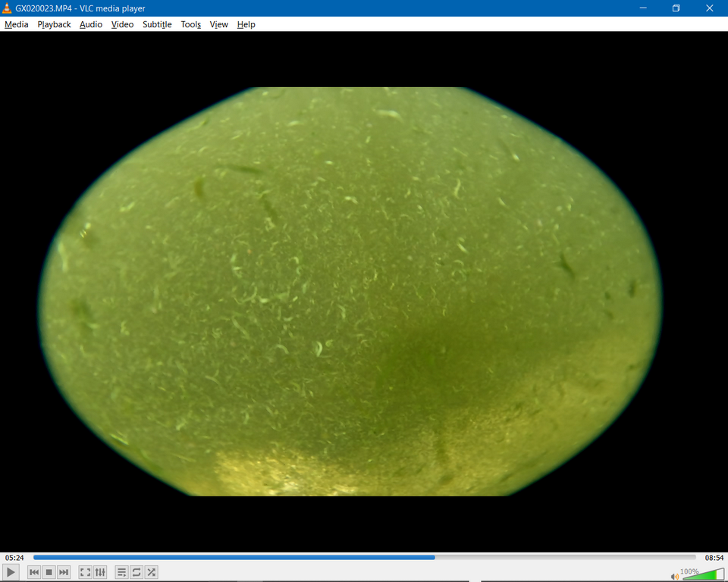Mute audio using the speaker icon
The width and height of the screenshot is (728, 582).
pyautogui.click(x=675, y=576)
